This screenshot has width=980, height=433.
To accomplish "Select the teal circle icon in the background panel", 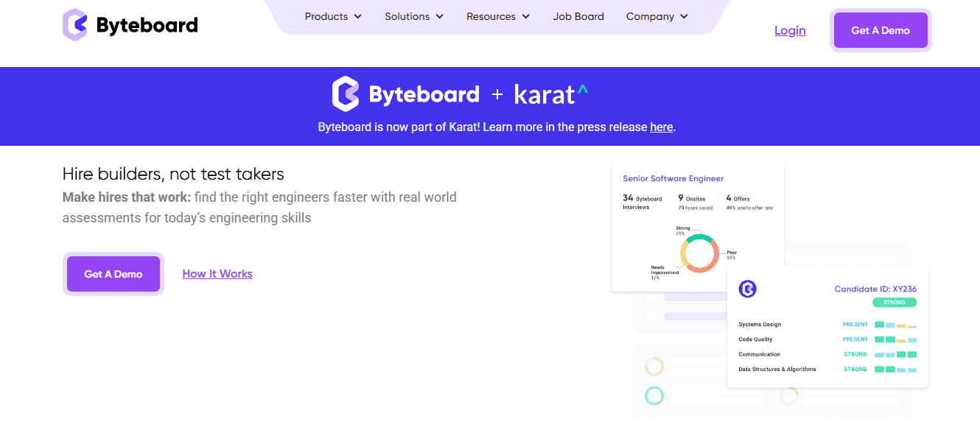I will click(x=654, y=396).
